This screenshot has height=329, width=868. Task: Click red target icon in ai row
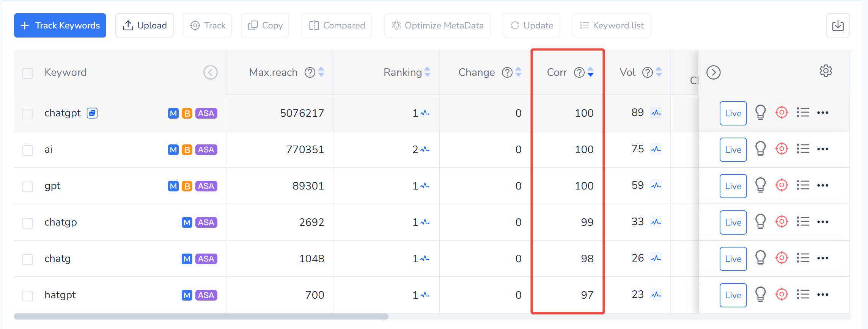coord(782,149)
